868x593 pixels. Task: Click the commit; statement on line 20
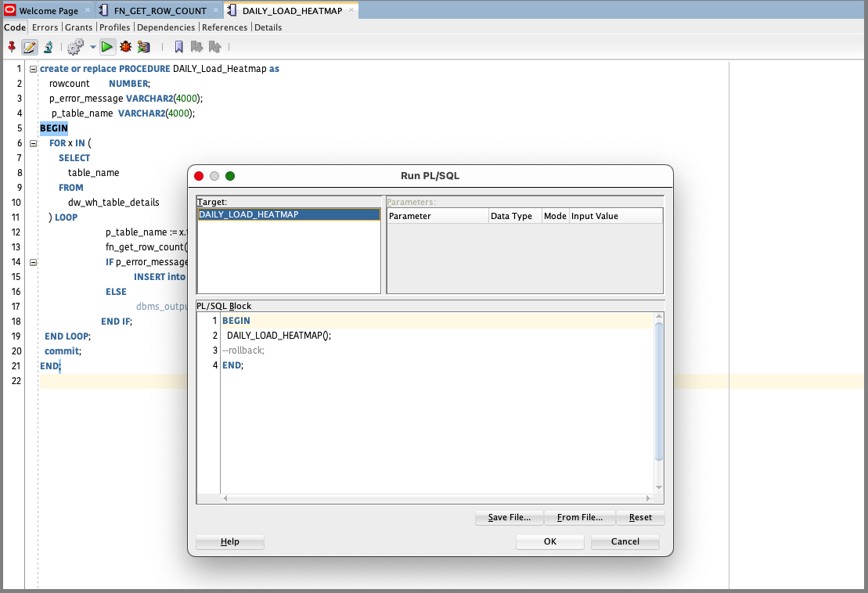(x=63, y=351)
